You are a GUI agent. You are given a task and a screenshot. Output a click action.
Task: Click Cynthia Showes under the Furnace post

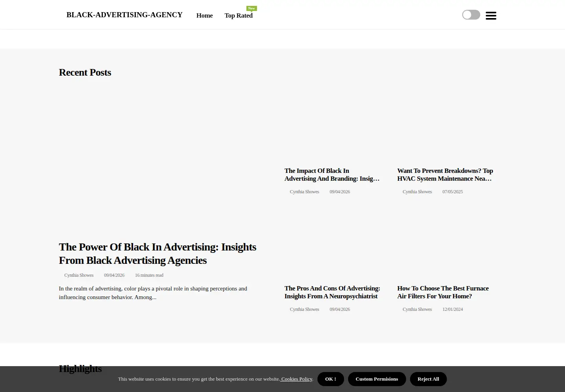[417, 309]
